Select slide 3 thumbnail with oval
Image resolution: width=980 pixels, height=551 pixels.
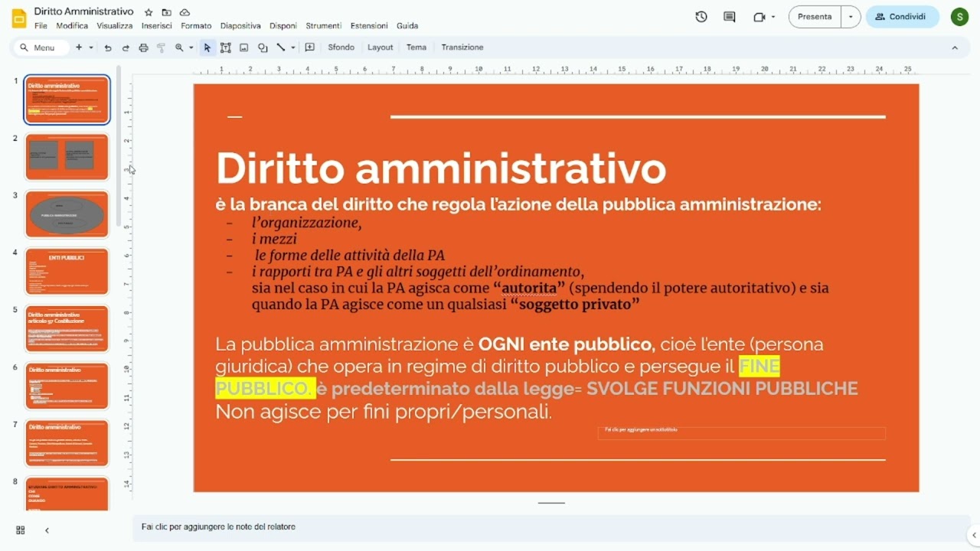[67, 214]
